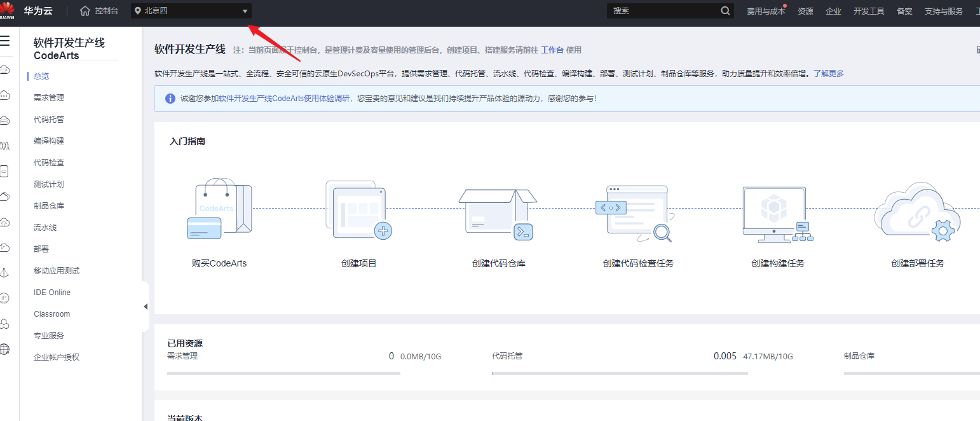Click the 已用资源 section heading
Screen dimensions: 980x421
tap(185, 343)
